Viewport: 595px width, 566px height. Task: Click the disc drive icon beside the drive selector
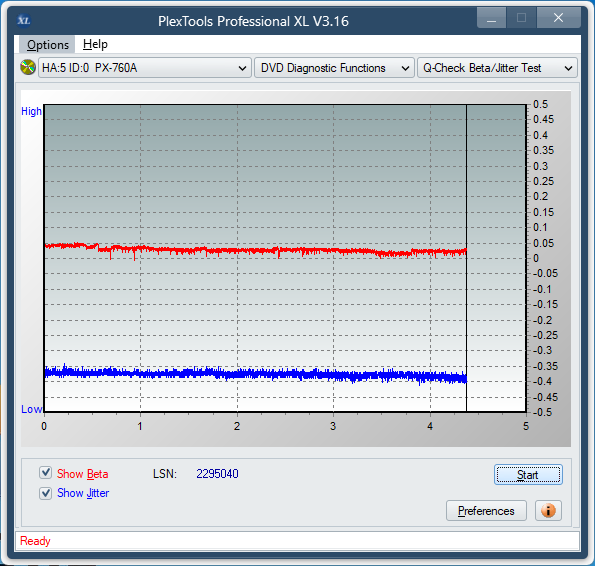(28, 68)
